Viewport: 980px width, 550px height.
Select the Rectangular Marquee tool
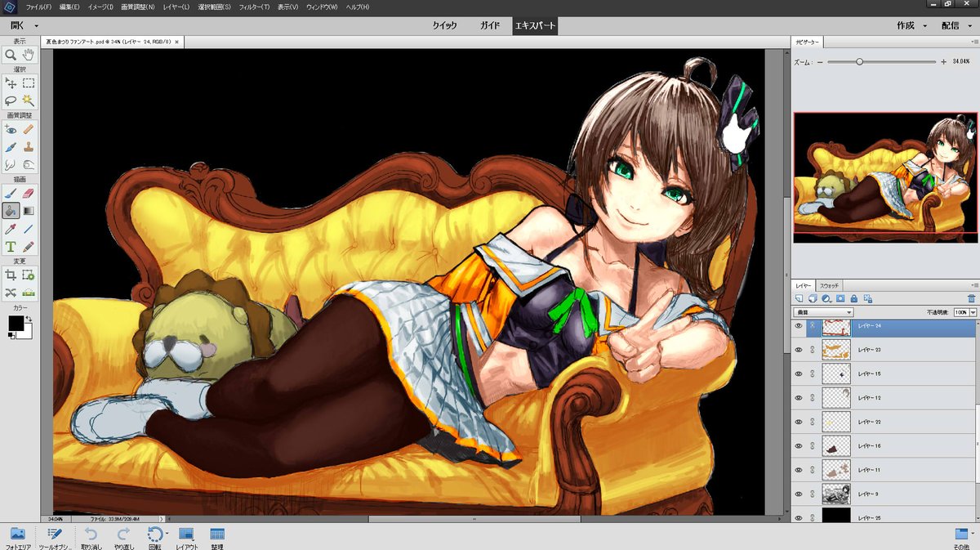[29, 83]
